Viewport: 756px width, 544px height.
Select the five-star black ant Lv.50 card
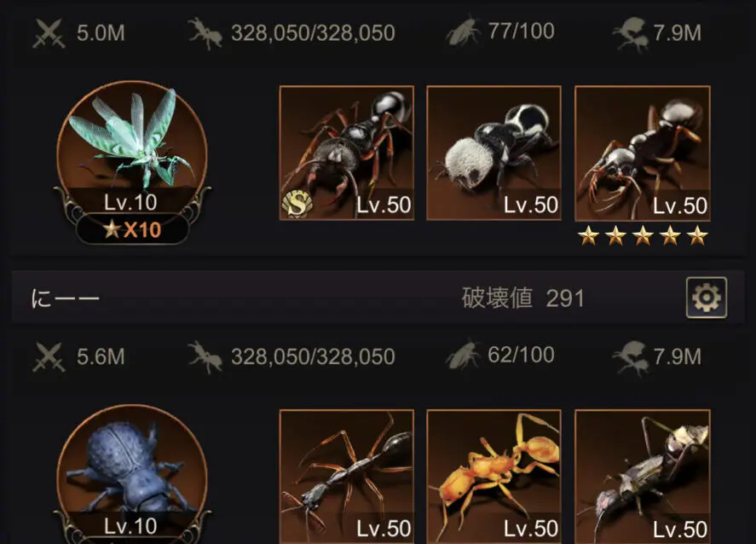pos(643,153)
